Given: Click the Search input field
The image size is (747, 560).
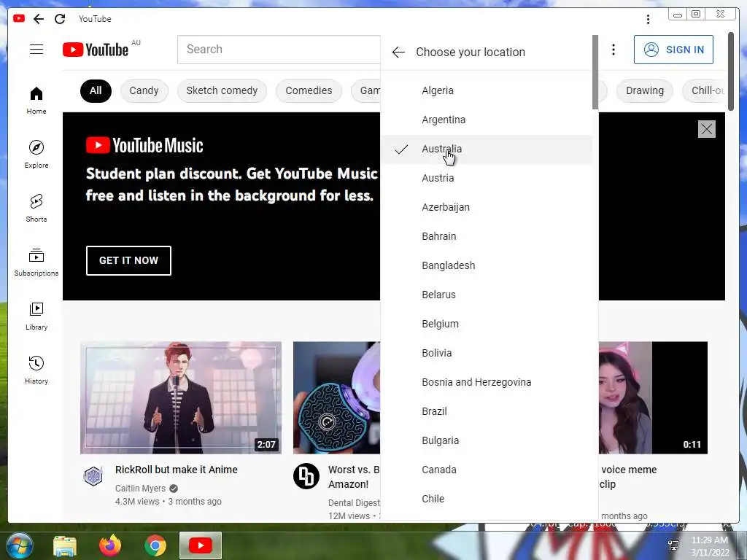Looking at the screenshot, I should coord(279,50).
